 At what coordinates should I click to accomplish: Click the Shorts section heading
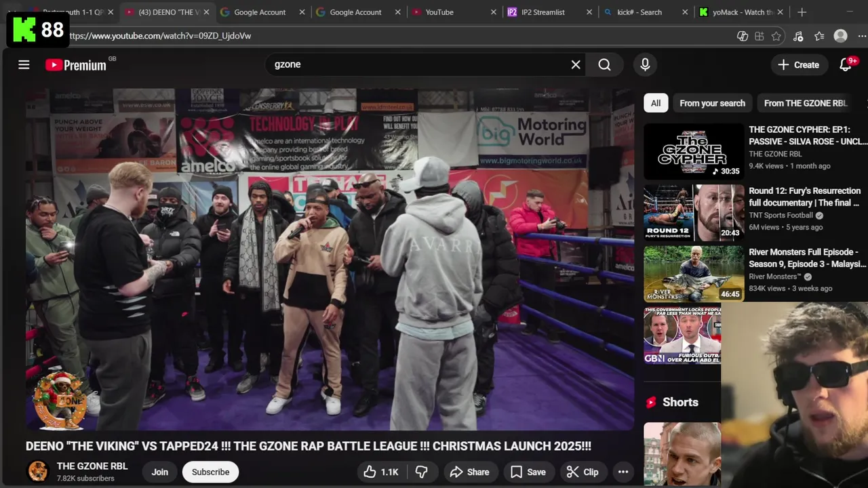pos(680,402)
